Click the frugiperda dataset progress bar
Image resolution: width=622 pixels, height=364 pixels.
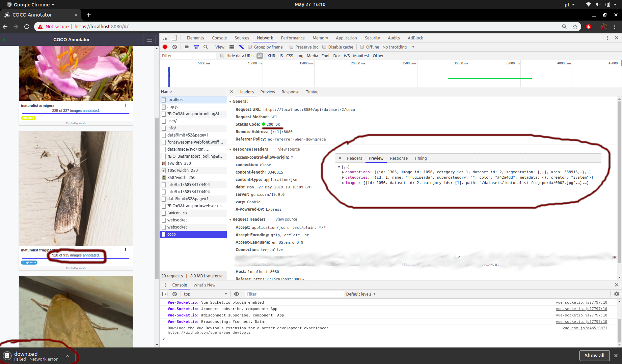point(75,259)
